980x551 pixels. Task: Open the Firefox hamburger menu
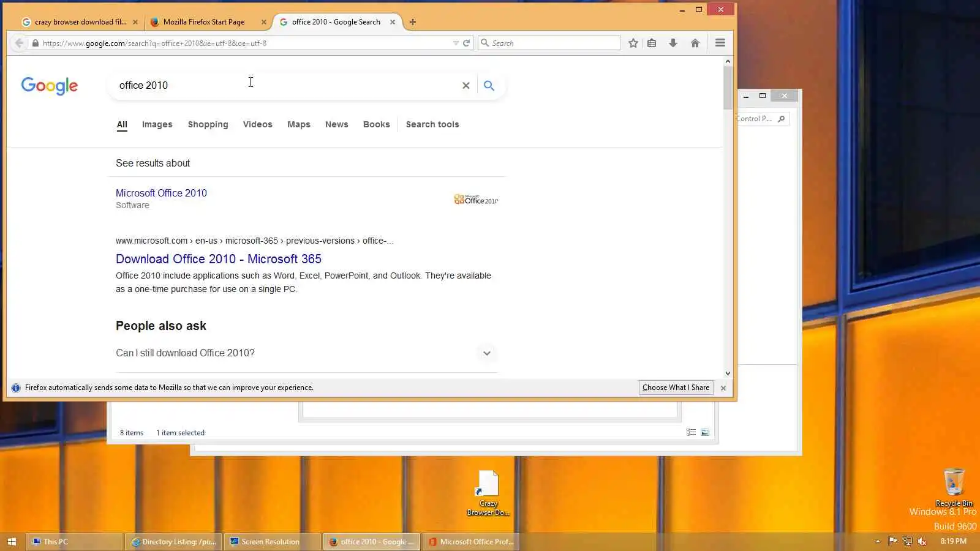pos(720,43)
